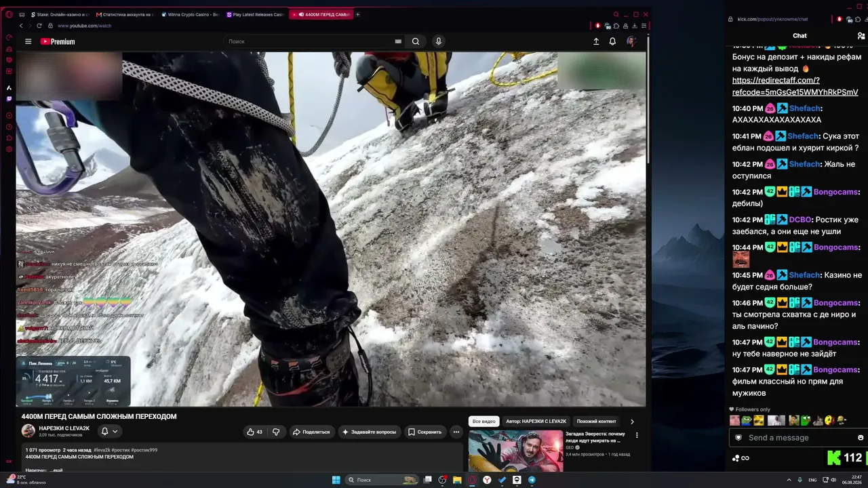Open Windows Start menu

coord(336,480)
